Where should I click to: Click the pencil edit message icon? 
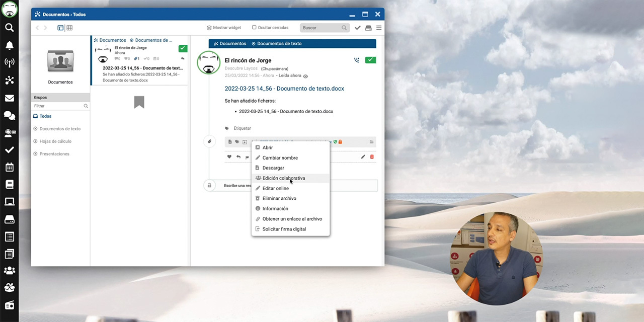(363, 157)
